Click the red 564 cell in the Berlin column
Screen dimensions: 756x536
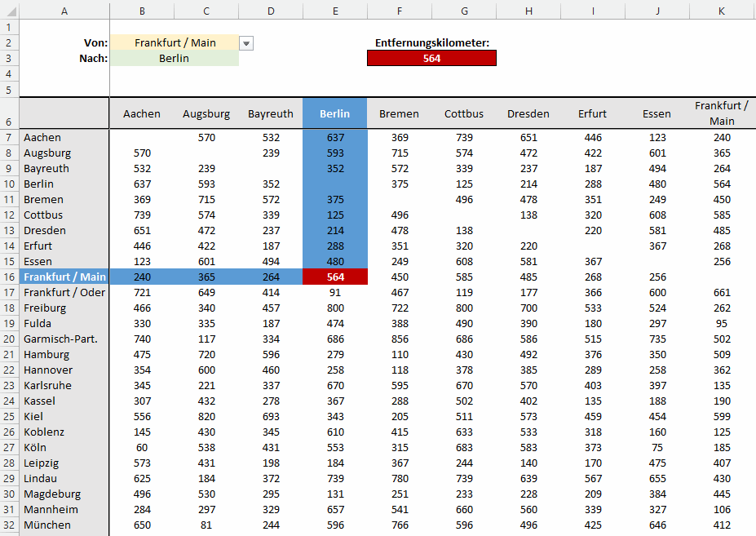335,277
